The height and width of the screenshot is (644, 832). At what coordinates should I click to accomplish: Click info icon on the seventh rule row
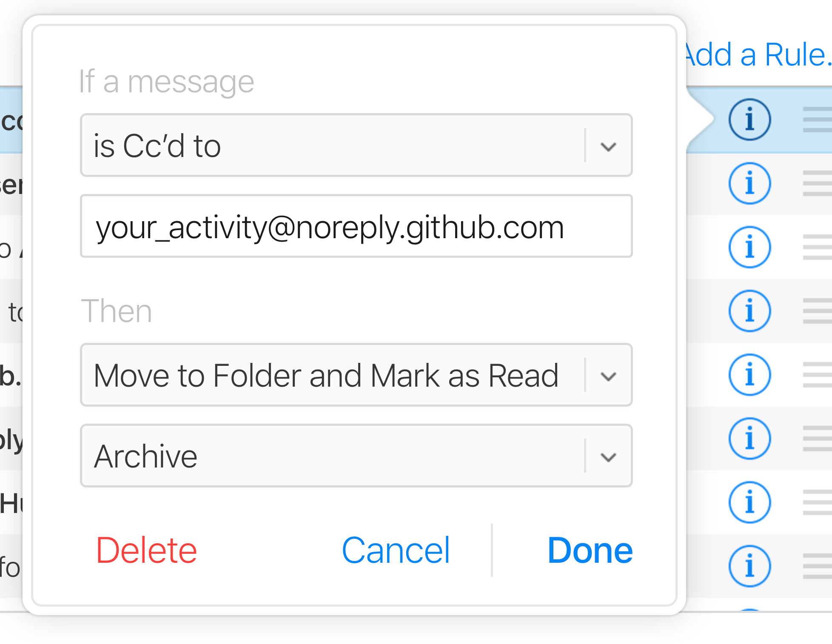pyautogui.click(x=749, y=502)
